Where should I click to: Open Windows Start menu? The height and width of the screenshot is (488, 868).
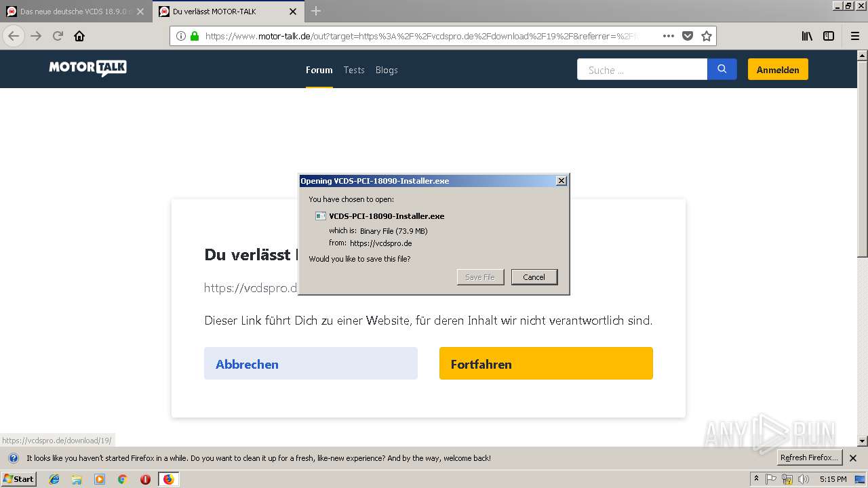[x=18, y=479]
